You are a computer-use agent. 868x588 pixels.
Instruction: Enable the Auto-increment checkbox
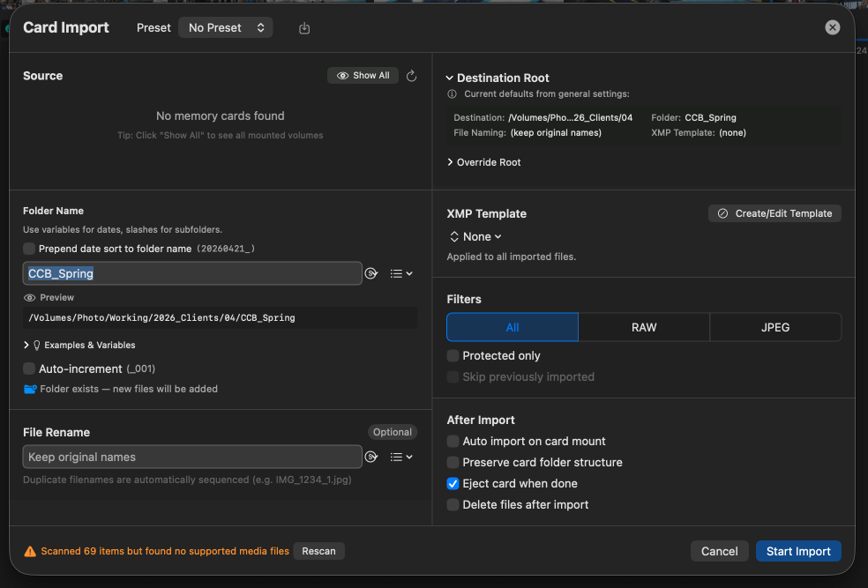click(x=29, y=369)
